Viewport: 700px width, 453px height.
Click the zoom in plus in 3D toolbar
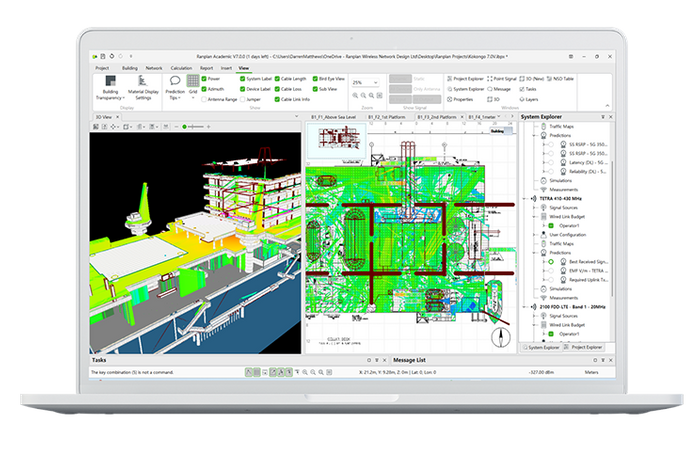click(x=208, y=127)
